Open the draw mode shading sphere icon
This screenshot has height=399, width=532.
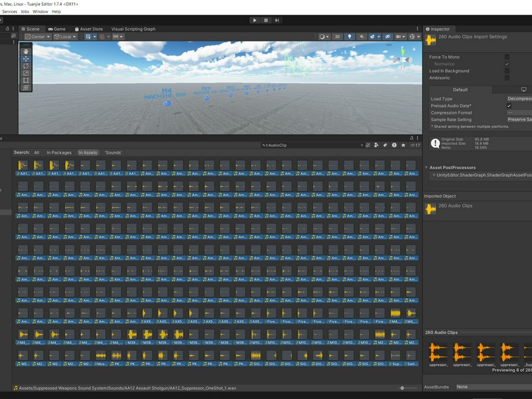(x=322, y=37)
